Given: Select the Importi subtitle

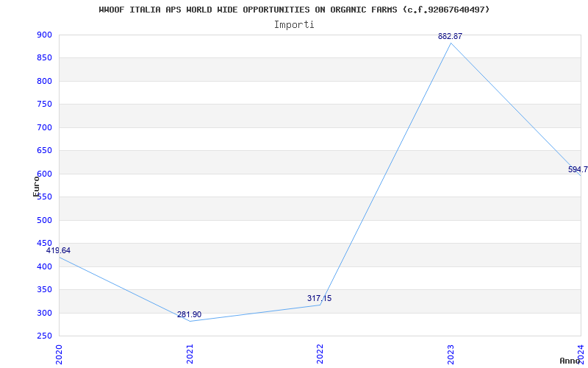Looking at the screenshot, I should point(294,25).
